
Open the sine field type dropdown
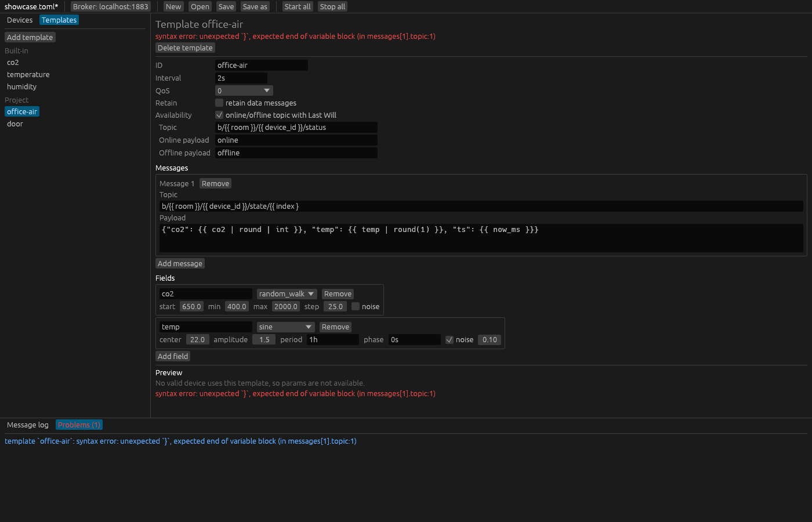click(x=286, y=327)
